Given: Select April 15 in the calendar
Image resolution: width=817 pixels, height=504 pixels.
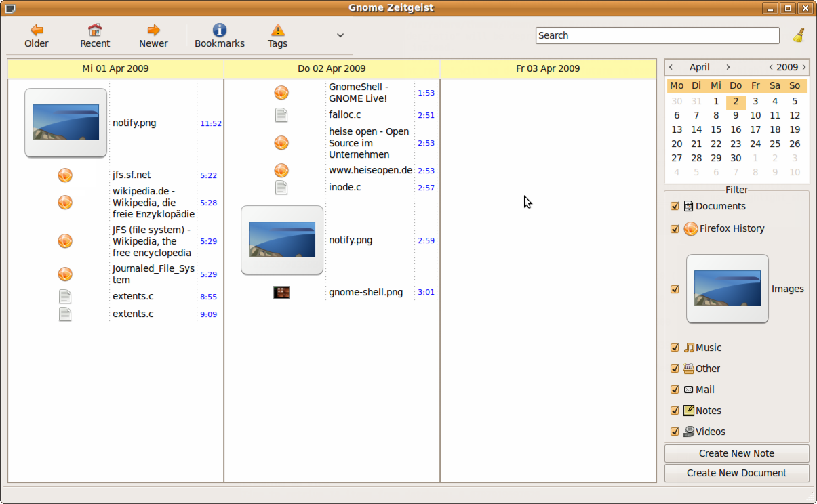Looking at the screenshot, I should click(716, 129).
